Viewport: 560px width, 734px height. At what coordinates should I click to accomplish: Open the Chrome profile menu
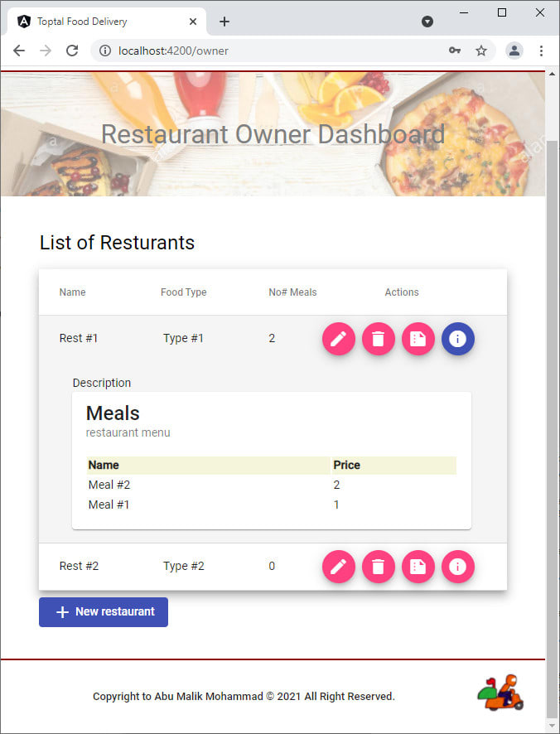click(x=514, y=51)
